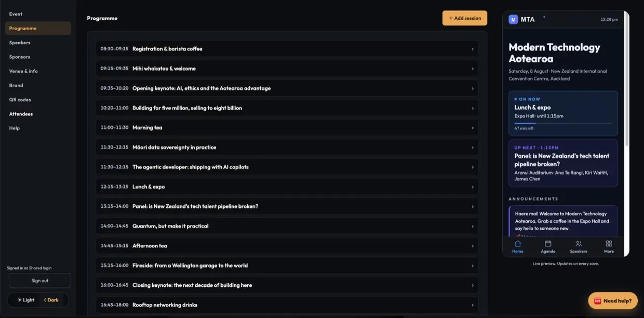644x318 pixels.
Task: Click the 12:28 pm clock in preview
Action: pos(609,19)
